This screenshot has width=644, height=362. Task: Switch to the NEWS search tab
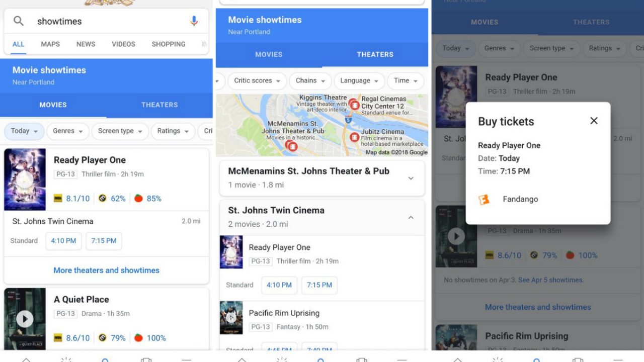86,44
